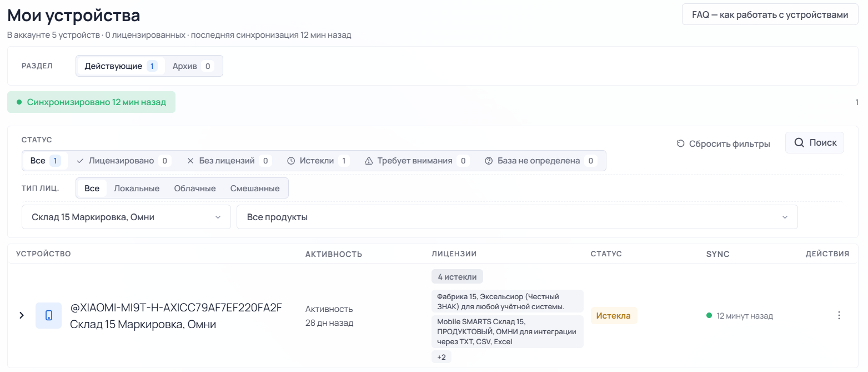The height and width of the screenshot is (372, 868).
Task: Click the magnifier icon in Поиск button
Action: pos(799,143)
